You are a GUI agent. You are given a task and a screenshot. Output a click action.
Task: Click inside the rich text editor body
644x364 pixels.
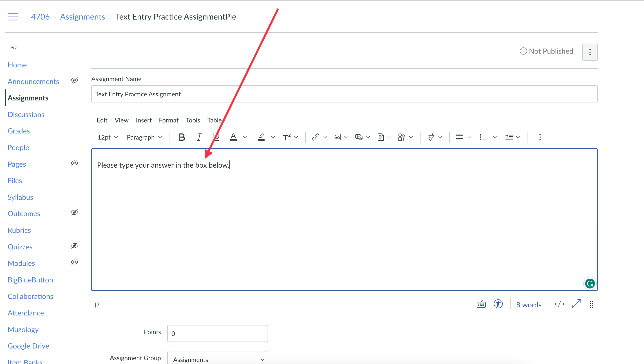coord(344,220)
